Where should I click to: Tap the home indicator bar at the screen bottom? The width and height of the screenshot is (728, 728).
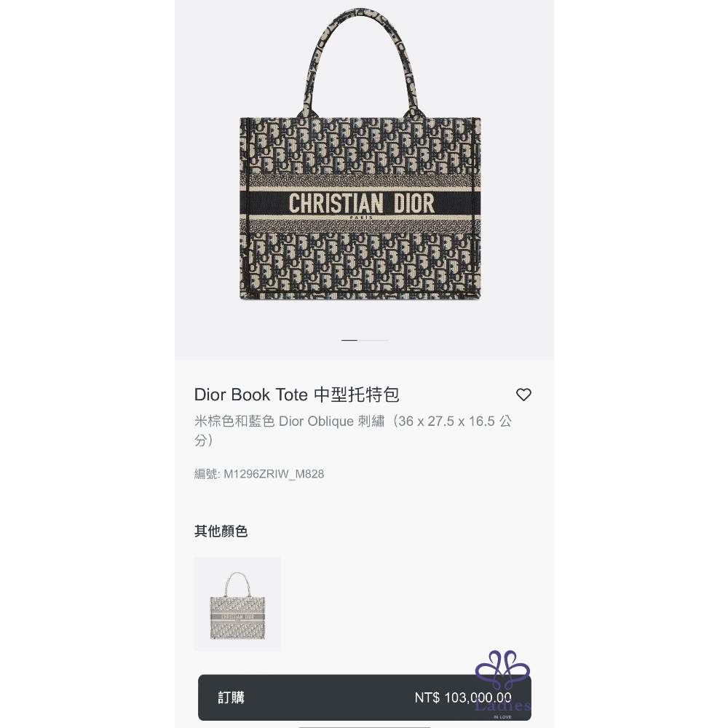click(365, 727)
